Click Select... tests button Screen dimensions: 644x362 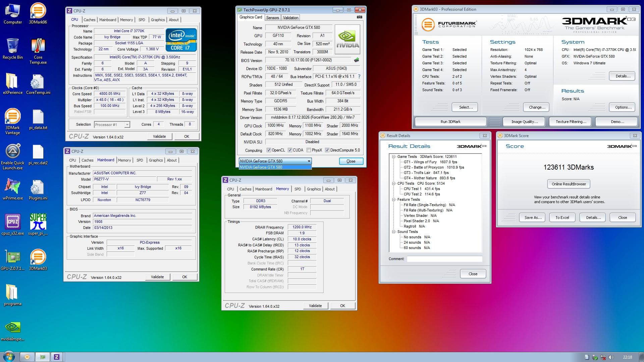[466, 107]
